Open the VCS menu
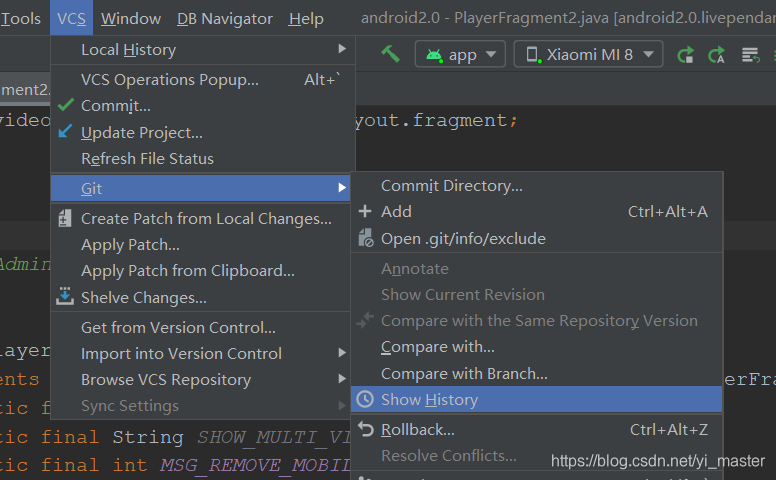This screenshot has width=776, height=480. (x=71, y=18)
